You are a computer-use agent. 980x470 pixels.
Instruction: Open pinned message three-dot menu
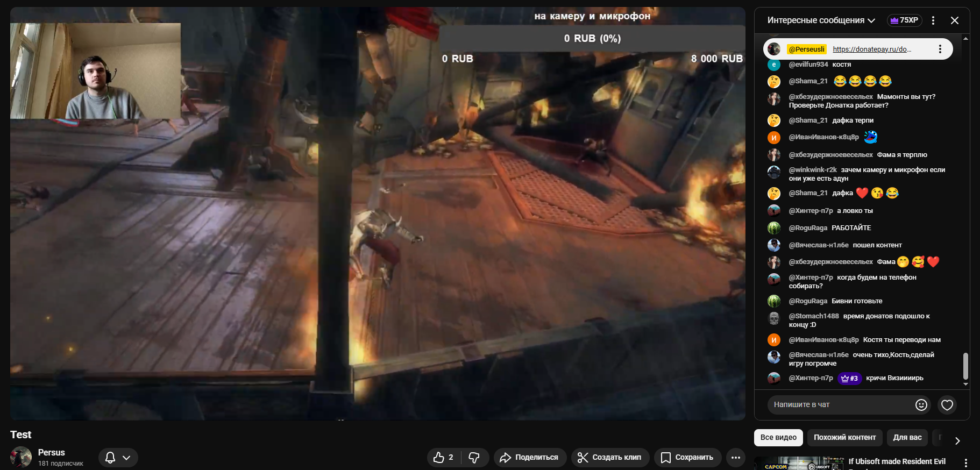940,49
